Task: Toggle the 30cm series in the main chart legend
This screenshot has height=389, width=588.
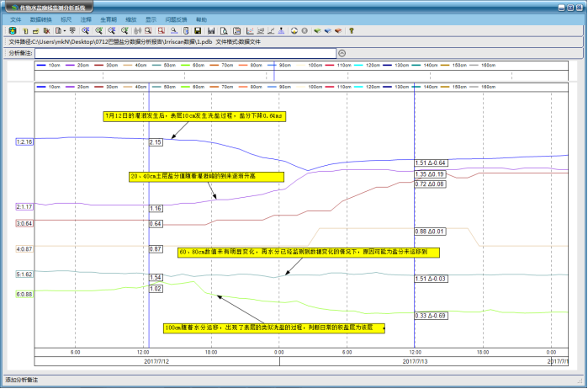Action: 106,87
